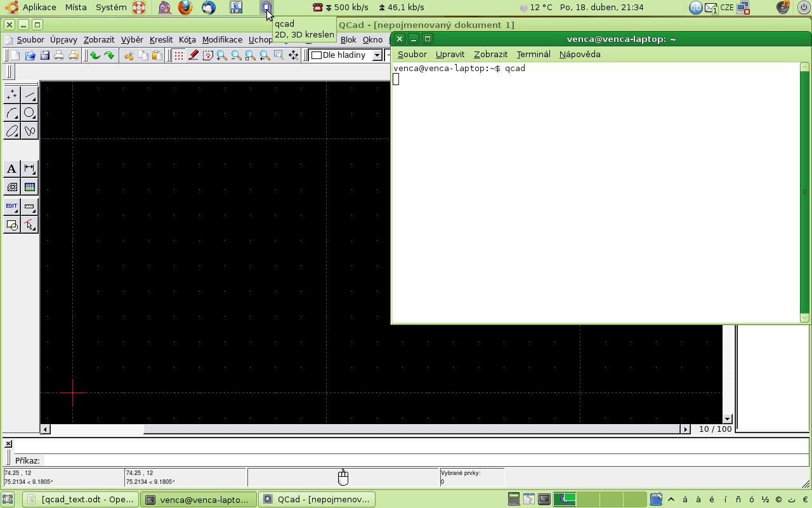
Task: Open the Výběr menu
Action: click(132, 39)
